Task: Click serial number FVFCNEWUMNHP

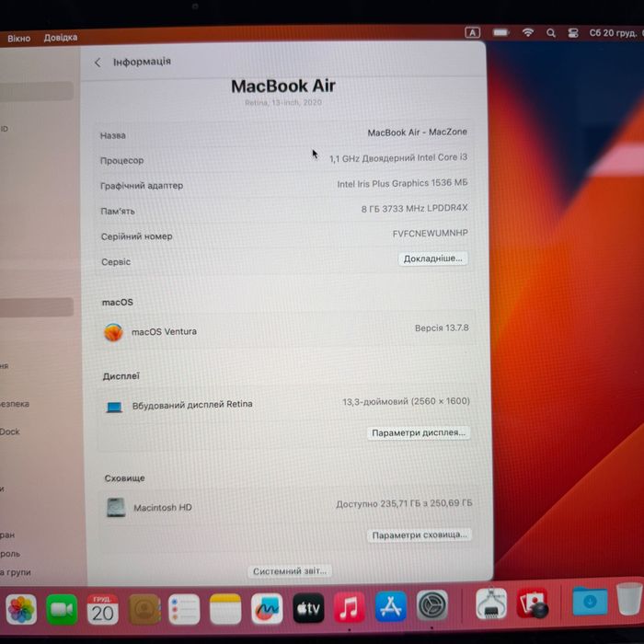Action: 430,234
